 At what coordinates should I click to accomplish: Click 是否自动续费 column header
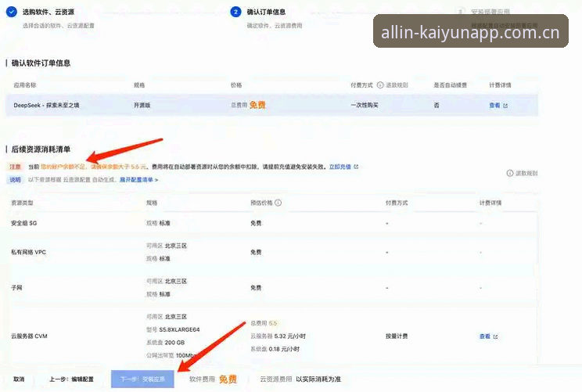coord(450,85)
